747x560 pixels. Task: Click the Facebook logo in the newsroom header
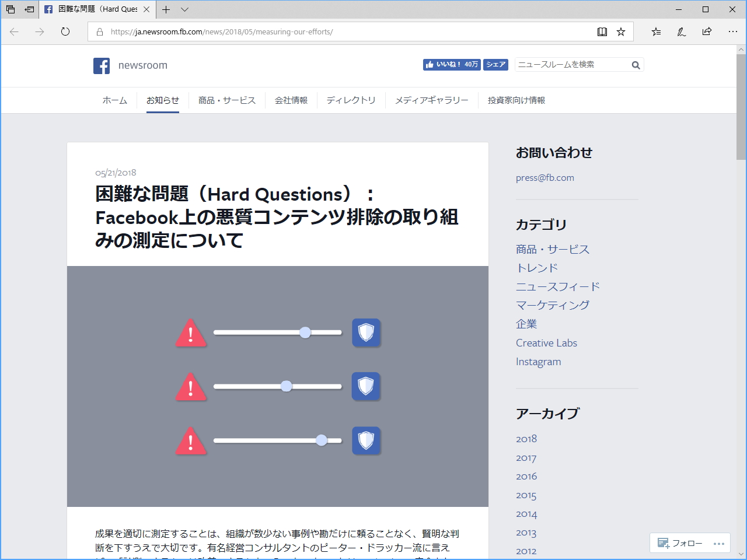[102, 65]
